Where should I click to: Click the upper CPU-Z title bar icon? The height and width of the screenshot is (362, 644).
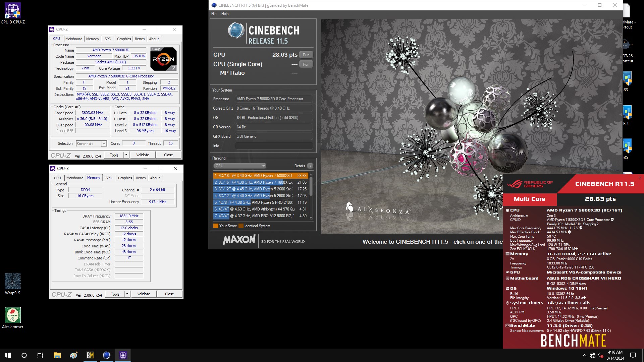pyautogui.click(x=52, y=29)
